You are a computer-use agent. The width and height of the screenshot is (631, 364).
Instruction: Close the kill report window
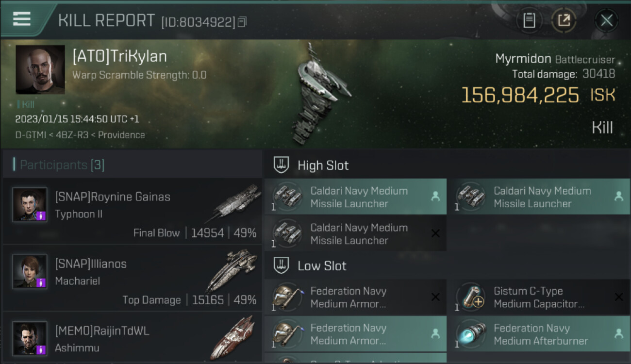click(x=606, y=20)
